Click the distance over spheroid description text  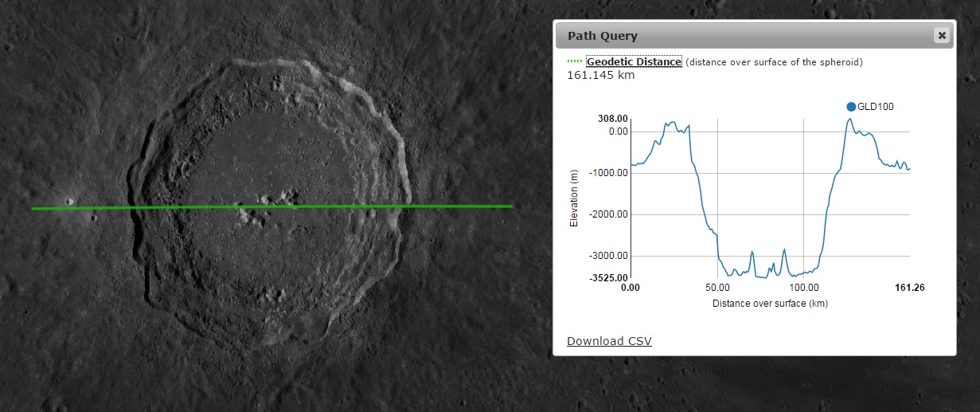(x=774, y=62)
